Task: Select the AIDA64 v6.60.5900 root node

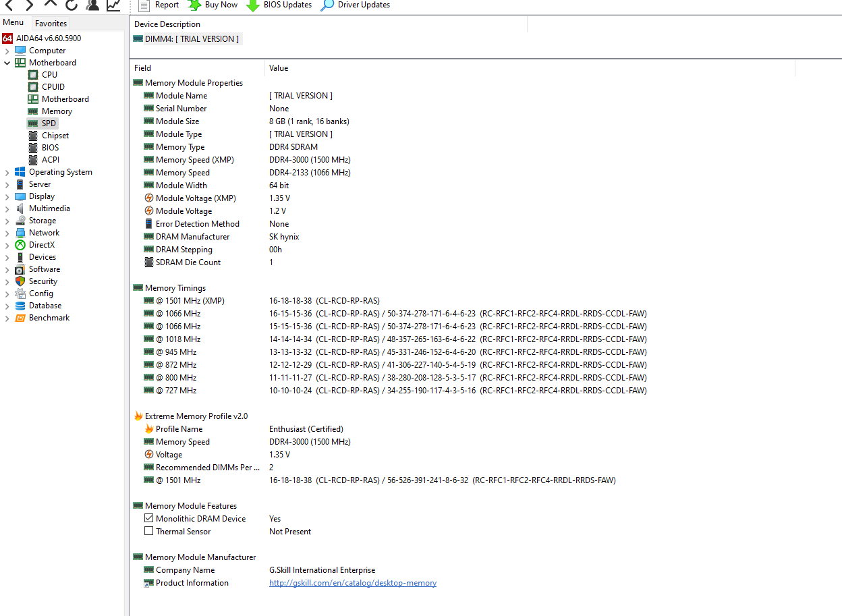Action: (x=43, y=38)
